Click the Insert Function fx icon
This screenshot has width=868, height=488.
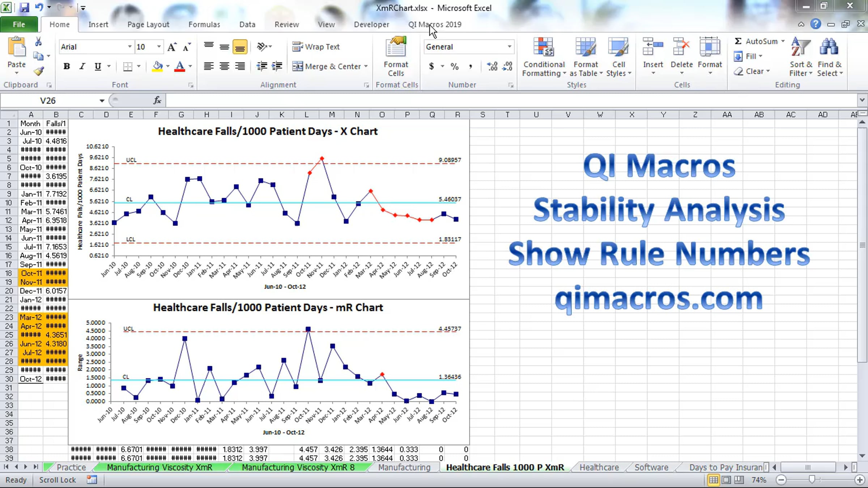pos(157,100)
